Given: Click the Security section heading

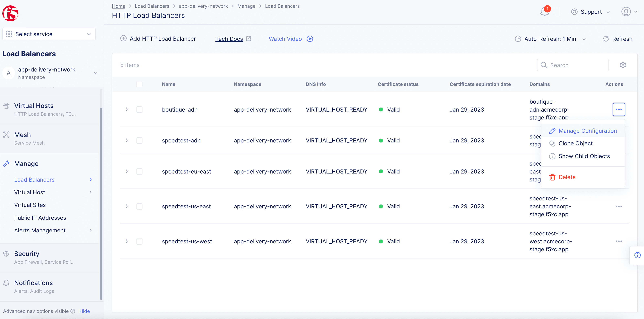Looking at the screenshot, I should 27,254.
